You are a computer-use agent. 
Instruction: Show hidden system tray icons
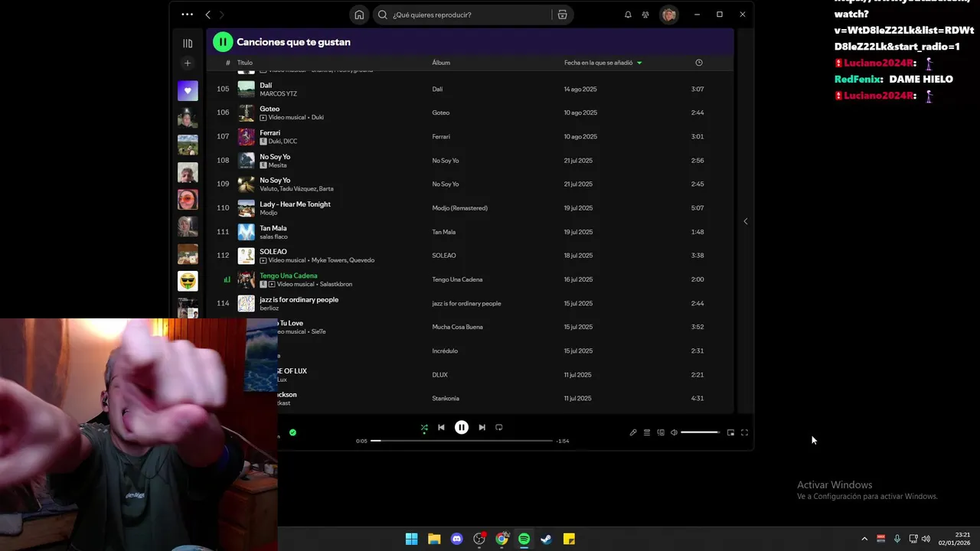pyautogui.click(x=864, y=539)
